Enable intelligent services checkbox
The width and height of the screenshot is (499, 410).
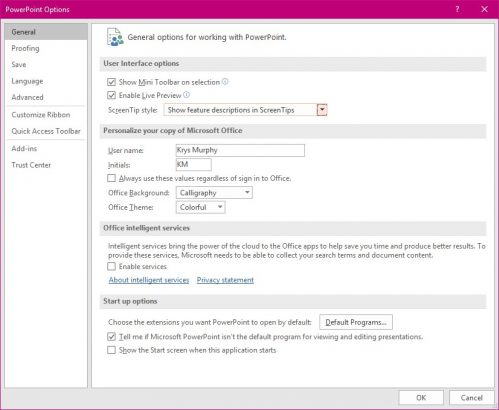tap(111, 266)
